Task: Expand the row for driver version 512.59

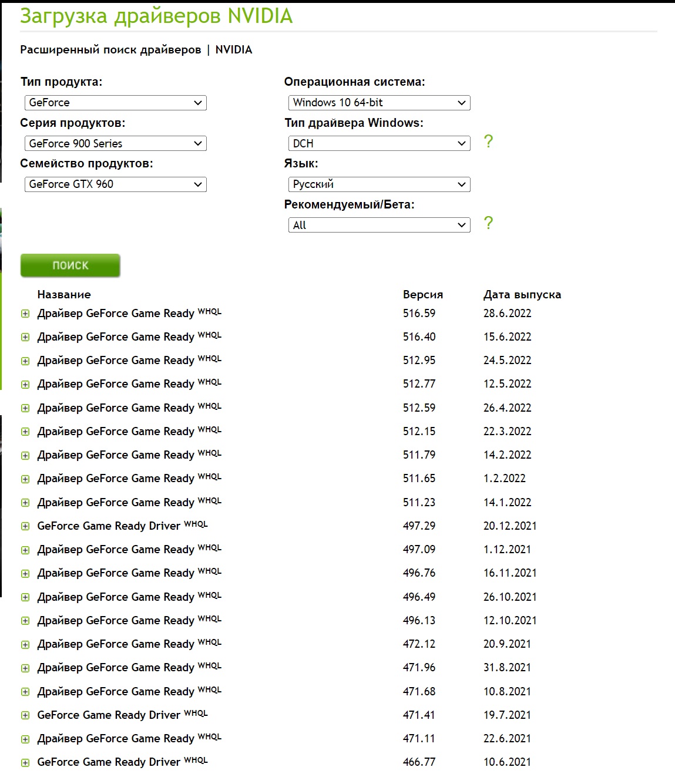Action: point(25,409)
